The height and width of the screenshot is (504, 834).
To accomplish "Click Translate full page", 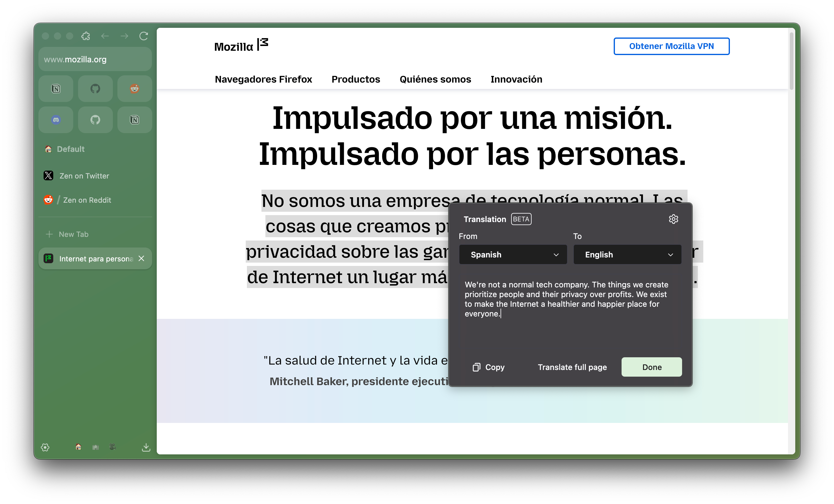I will [572, 367].
